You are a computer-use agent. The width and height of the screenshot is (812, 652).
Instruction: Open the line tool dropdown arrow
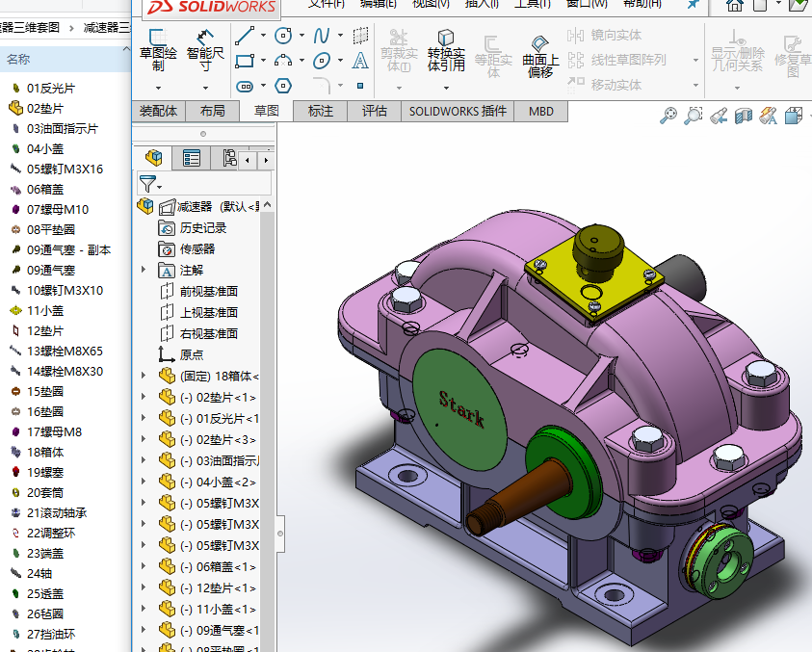coord(263,37)
